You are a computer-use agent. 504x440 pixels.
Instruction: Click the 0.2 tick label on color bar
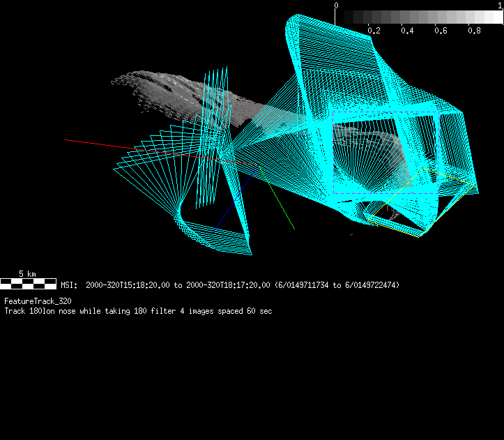point(374,31)
